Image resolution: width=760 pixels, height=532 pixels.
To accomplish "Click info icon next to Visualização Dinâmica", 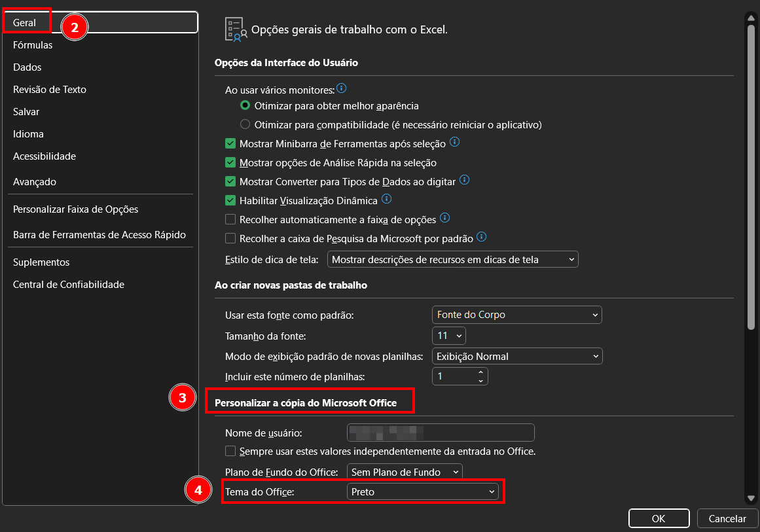I will coord(386,199).
